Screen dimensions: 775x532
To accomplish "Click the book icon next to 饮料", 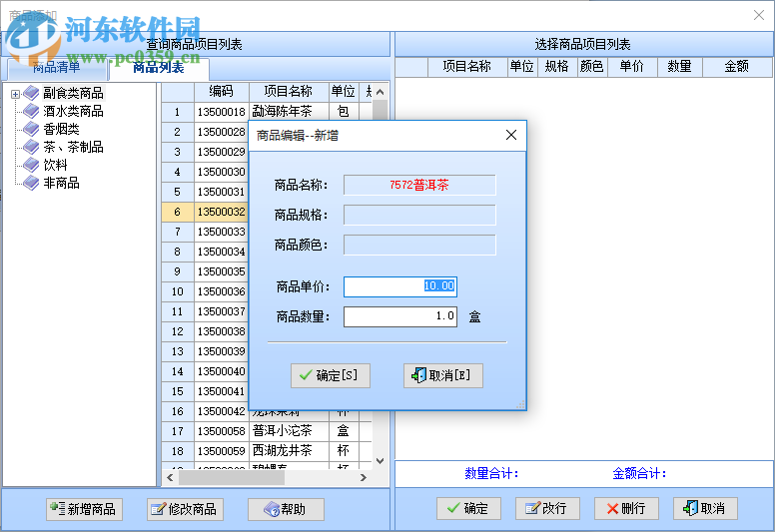I will point(31,165).
